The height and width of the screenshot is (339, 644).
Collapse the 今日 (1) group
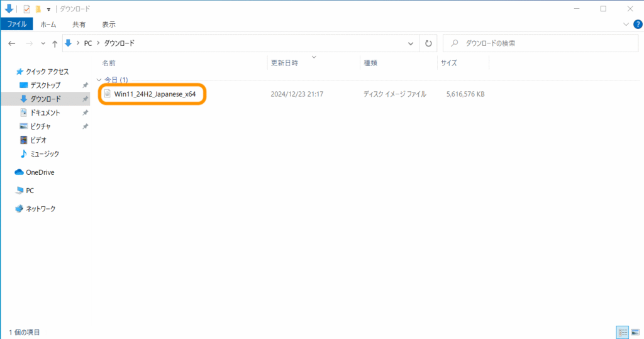pyautogui.click(x=99, y=80)
